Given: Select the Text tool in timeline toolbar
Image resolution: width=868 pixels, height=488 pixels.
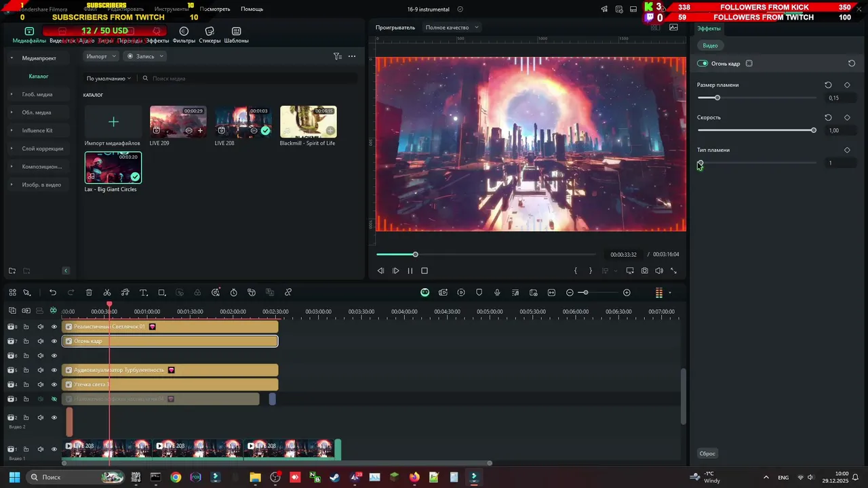Looking at the screenshot, I should click(143, 293).
